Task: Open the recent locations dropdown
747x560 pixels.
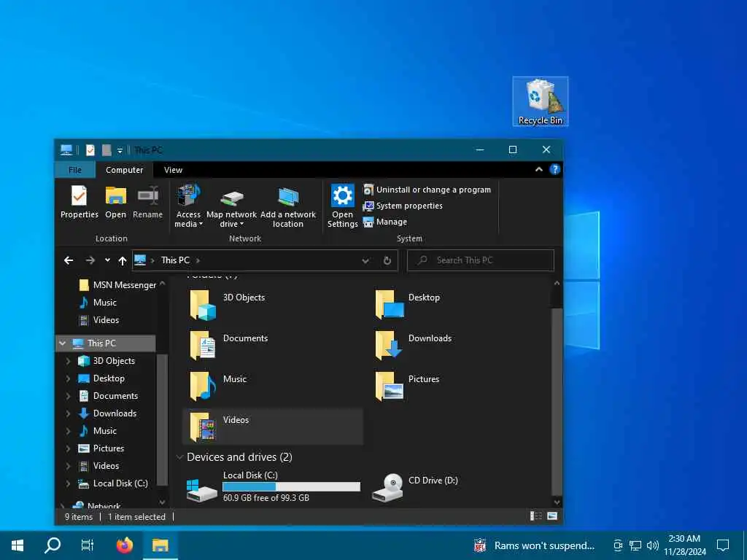Action: (108, 260)
